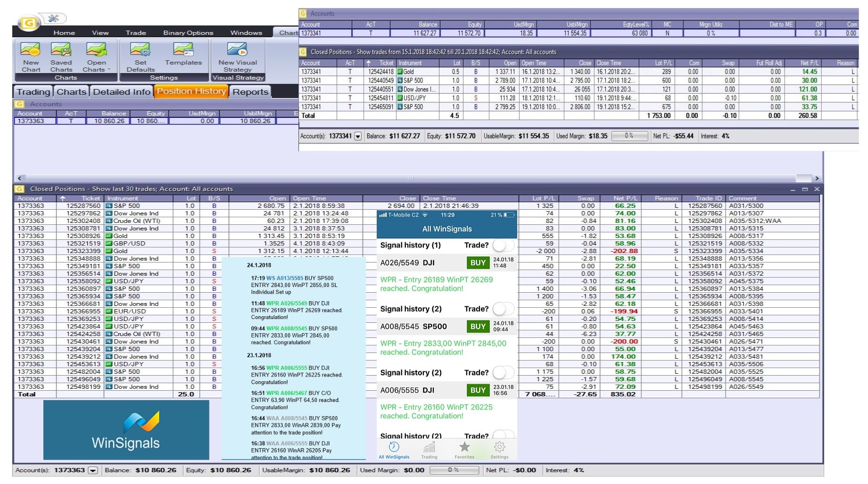Click comment A035/5312;WAA
Viewport: 868px width, 484px height.
(755, 221)
